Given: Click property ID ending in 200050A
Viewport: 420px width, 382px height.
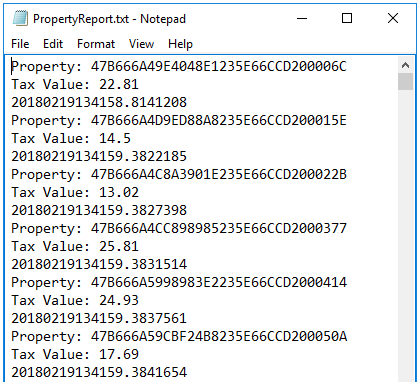Looking at the screenshot, I should [219, 336].
